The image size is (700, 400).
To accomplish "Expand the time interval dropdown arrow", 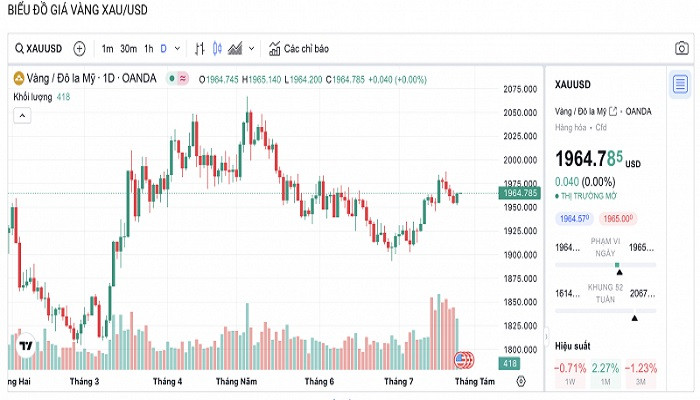I will (x=178, y=48).
